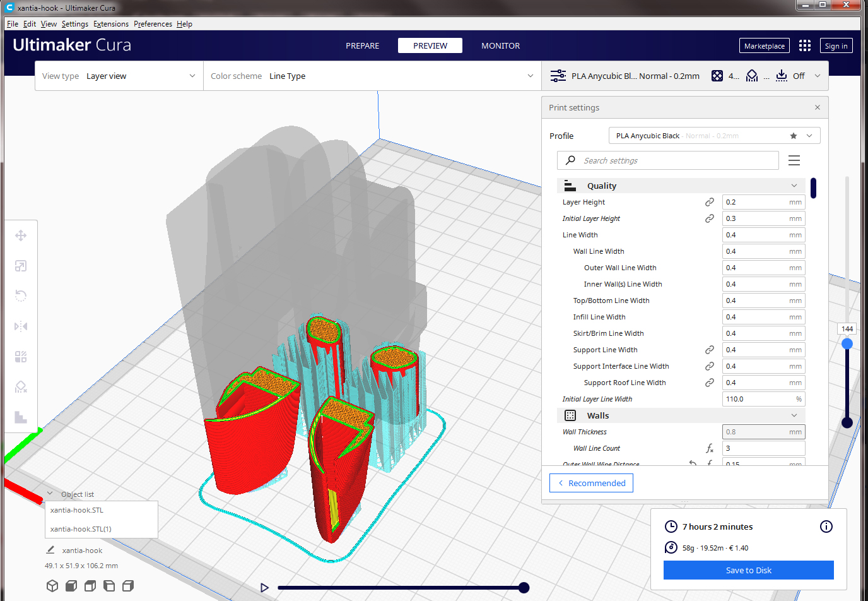Open the Settings menu

75,24
